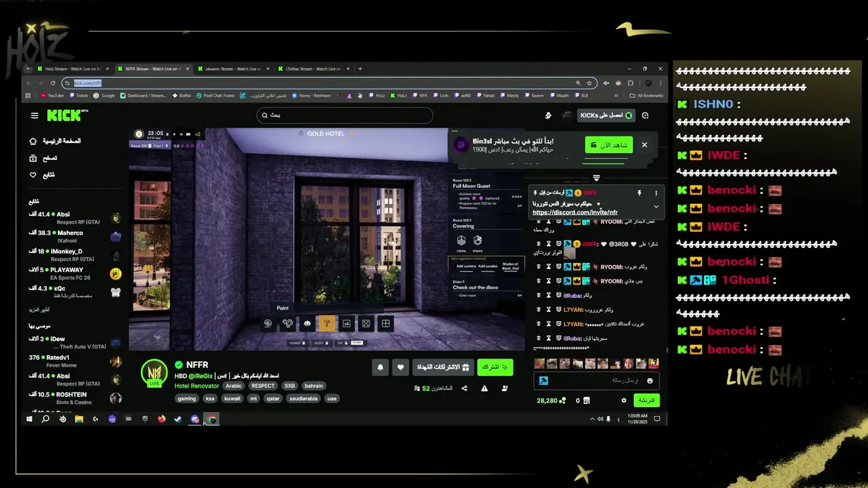Close the Bin3sl stream notification popup

point(644,144)
